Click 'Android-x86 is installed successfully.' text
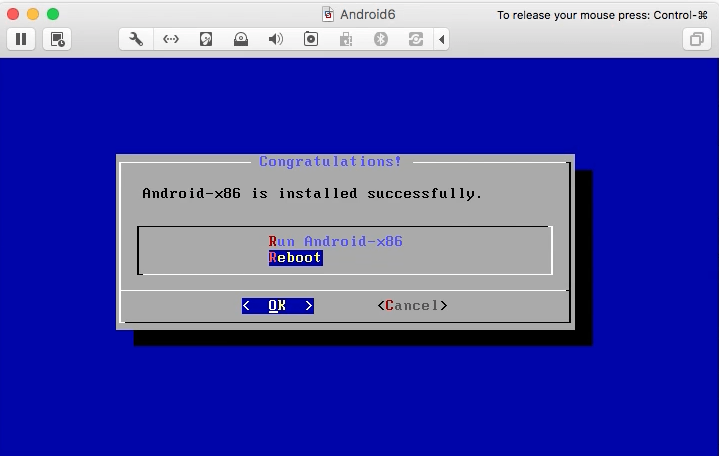This screenshot has width=719, height=456. 312,194
